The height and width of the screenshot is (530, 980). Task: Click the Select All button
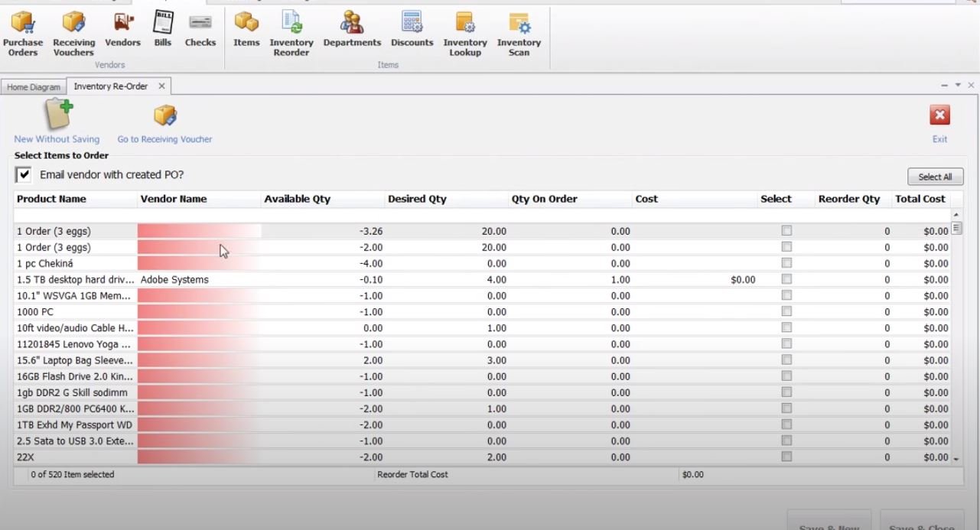click(x=935, y=177)
